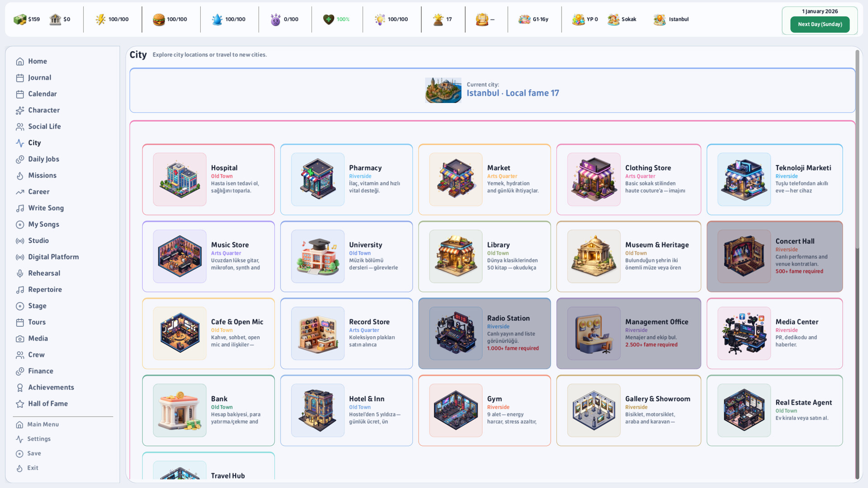
Task: Open the Travel Hub card
Action: click(x=208, y=466)
